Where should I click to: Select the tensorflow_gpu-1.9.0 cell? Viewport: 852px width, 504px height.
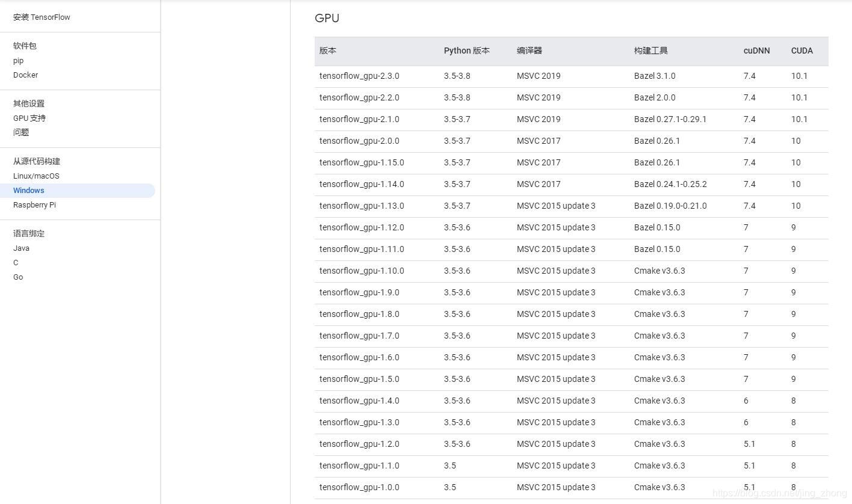359,293
